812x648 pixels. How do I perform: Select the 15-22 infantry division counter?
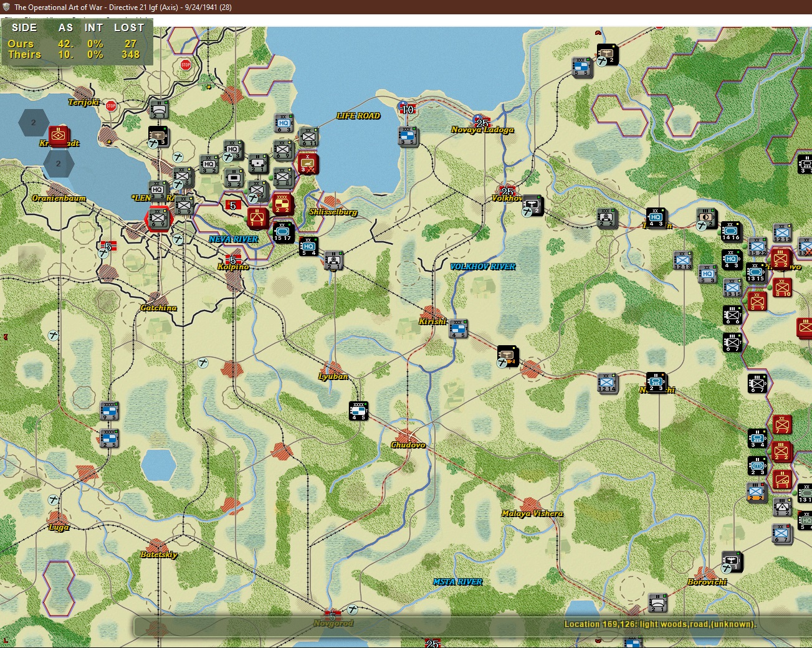tap(758, 245)
